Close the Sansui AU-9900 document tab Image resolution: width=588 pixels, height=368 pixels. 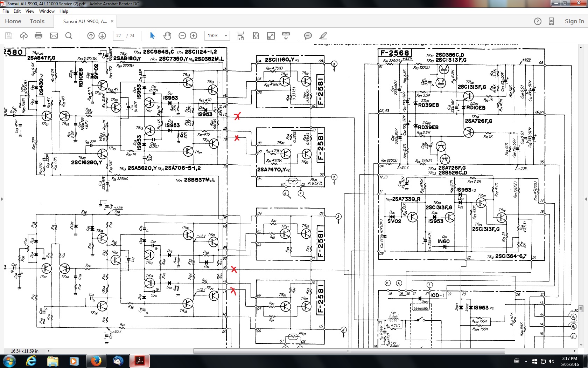point(112,21)
